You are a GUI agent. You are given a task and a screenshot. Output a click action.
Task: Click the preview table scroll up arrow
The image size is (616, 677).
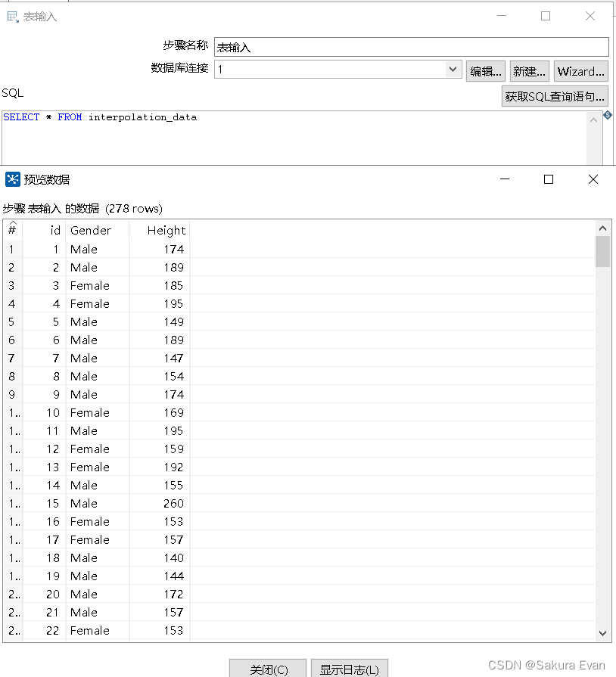602,228
